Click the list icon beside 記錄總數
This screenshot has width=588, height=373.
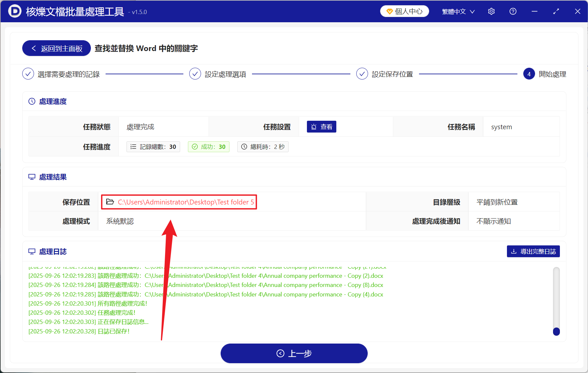point(133,147)
